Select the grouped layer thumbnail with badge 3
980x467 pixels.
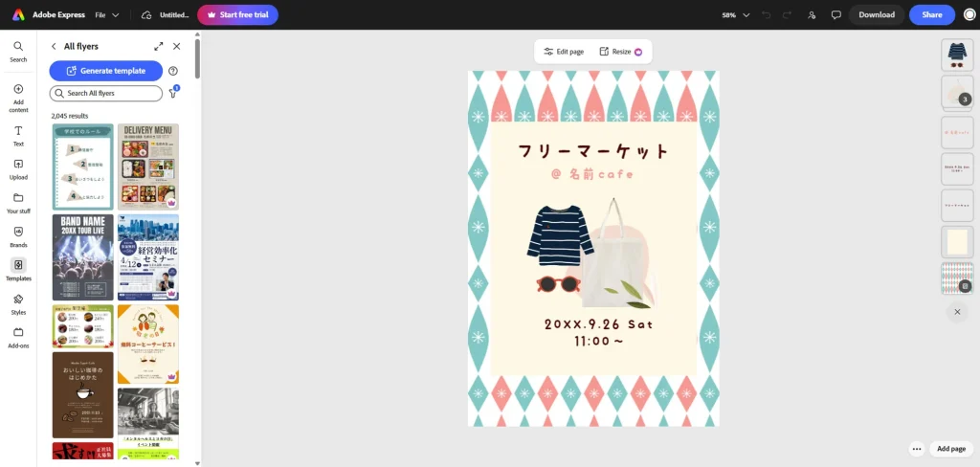pos(957,92)
